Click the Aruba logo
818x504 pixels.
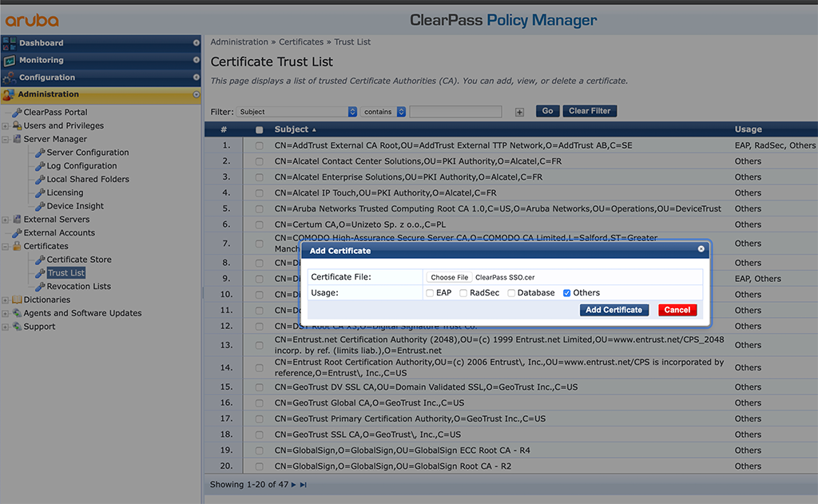coord(32,20)
